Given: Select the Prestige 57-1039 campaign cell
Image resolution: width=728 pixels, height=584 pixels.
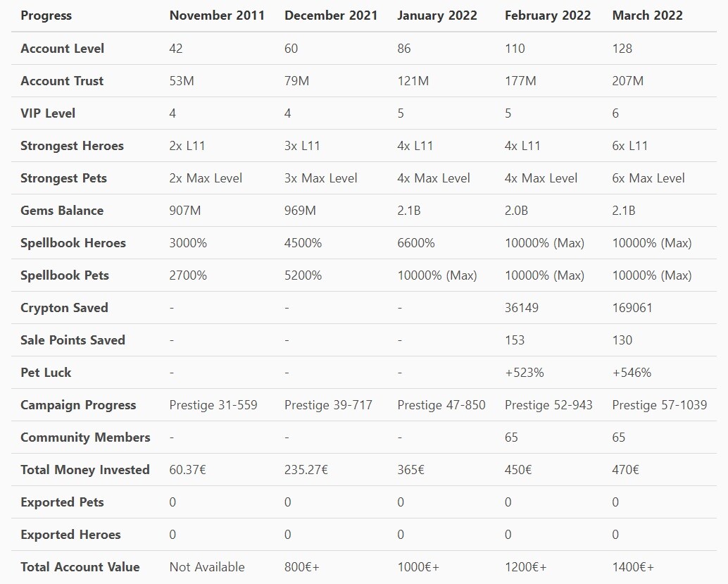Looking at the screenshot, I should point(659,405).
